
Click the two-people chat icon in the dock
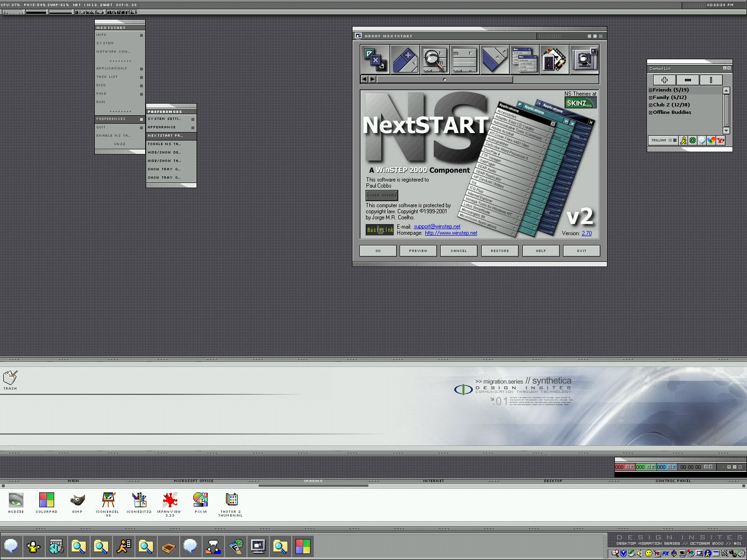(213, 546)
